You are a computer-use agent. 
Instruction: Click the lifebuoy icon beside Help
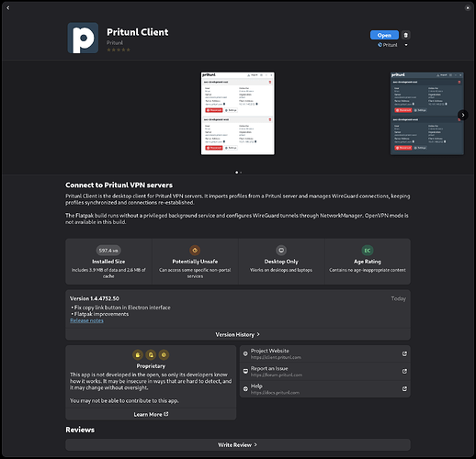(x=245, y=389)
